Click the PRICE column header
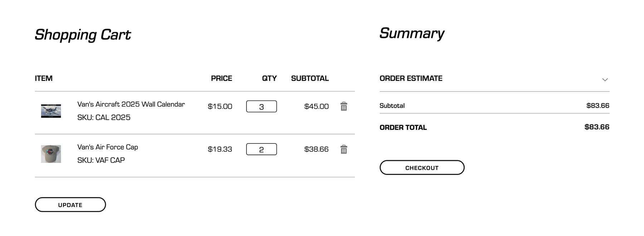Screen dimensions: 644x236 [222, 78]
